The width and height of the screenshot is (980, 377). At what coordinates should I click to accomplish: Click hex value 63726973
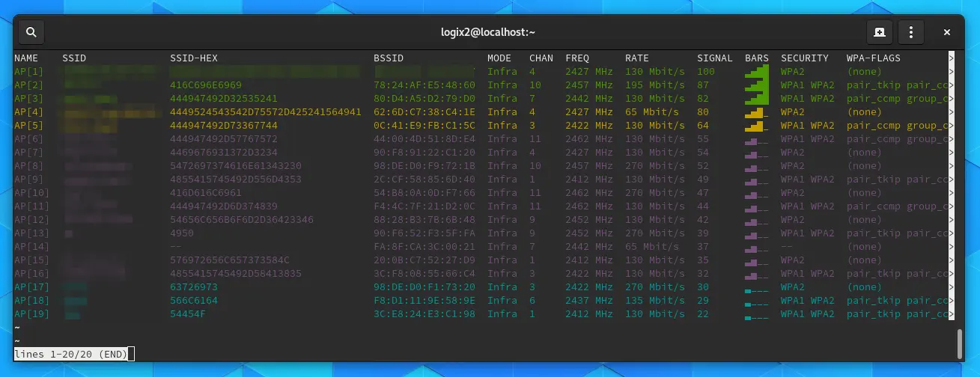pyautogui.click(x=194, y=287)
